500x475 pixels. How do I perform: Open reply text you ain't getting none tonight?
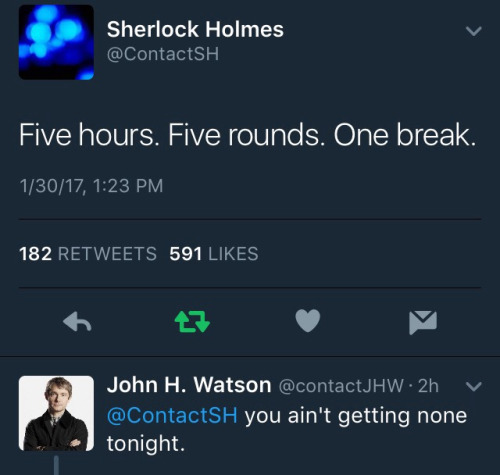click(287, 430)
